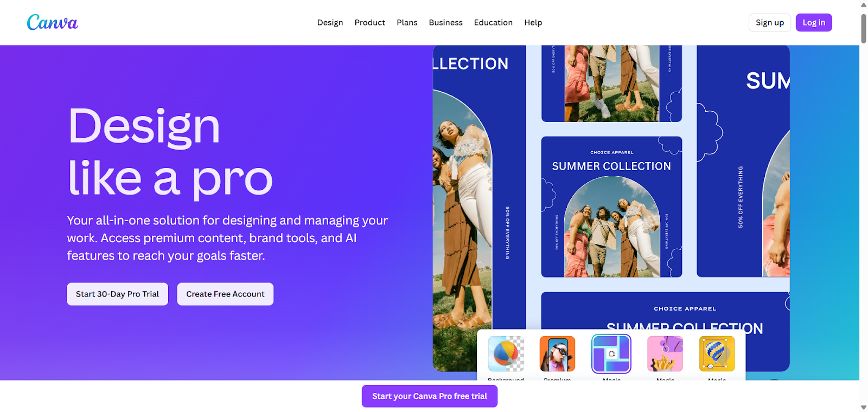Click the tall arched photo design on left
The width and height of the screenshot is (868, 412).
click(479, 208)
